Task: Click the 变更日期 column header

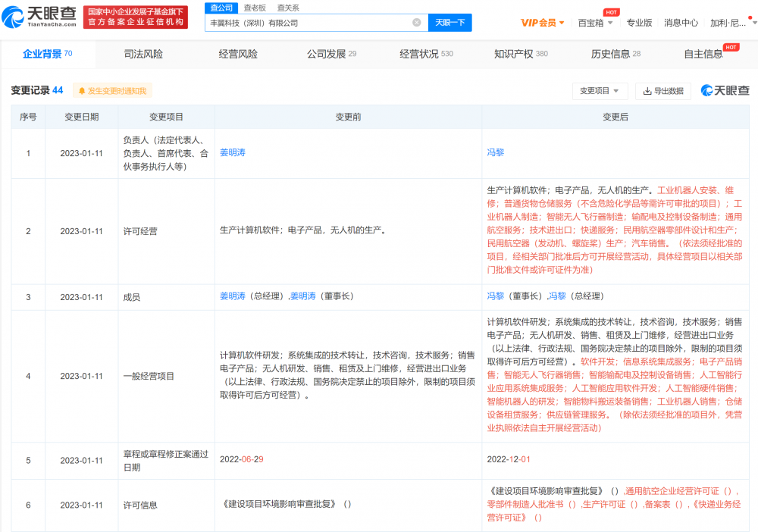Action: 82,117
